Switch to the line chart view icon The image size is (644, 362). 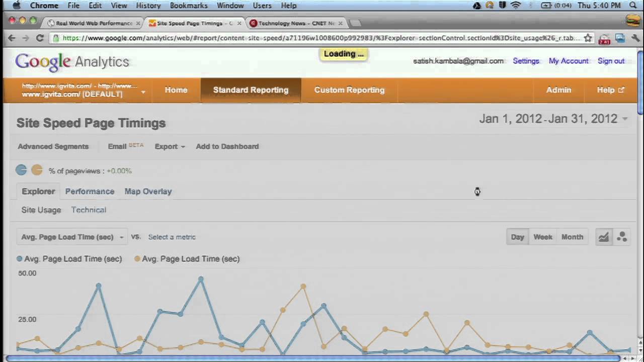[604, 237]
